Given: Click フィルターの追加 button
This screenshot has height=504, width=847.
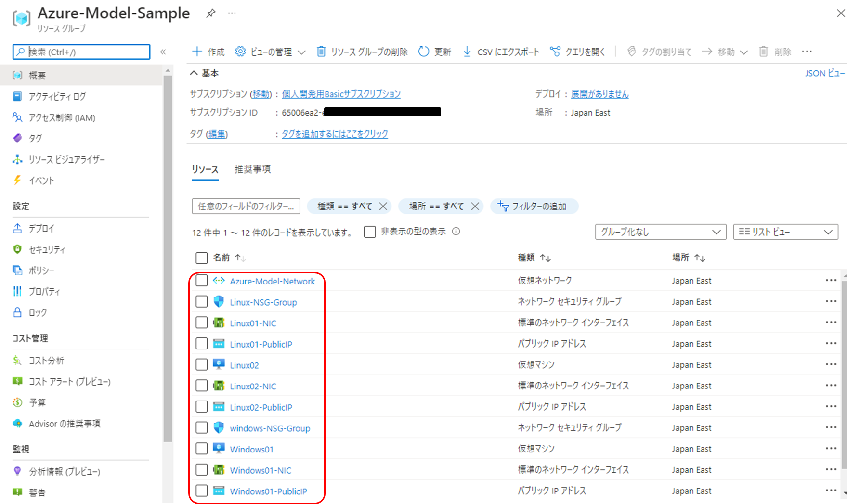Looking at the screenshot, I should (534, 206).
